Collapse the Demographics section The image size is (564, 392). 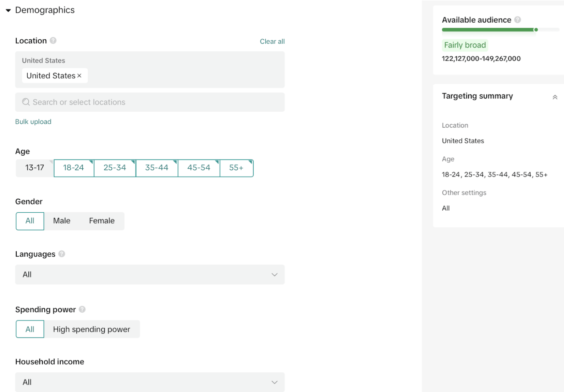coord(8,10)
